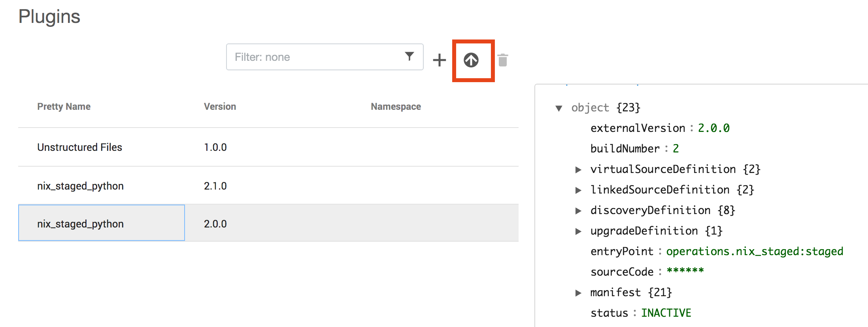Select nix_staged_python version 2.0.0 row
The image size is (868, 327).
click(x=80, y=224)
